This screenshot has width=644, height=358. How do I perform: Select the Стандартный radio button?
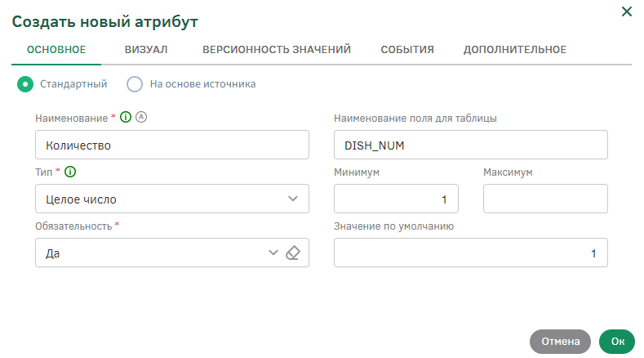click(x=25, y=84)
